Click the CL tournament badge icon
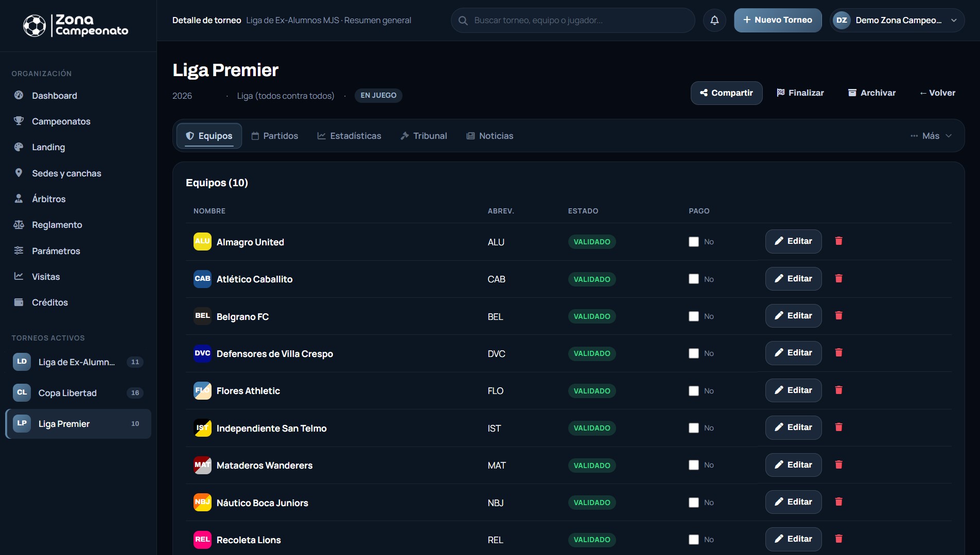This screenshot has height=555, width=980. (x=22, y=392)
